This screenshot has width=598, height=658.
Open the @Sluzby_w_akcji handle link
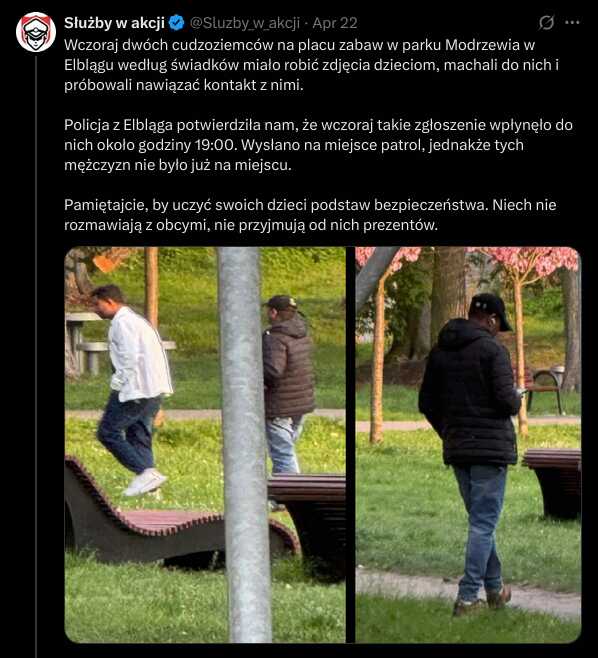tap(245, 23)
